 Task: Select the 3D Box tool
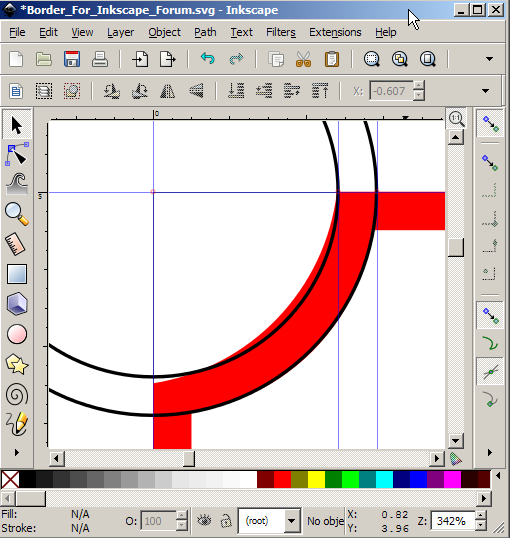click(17, 304)
